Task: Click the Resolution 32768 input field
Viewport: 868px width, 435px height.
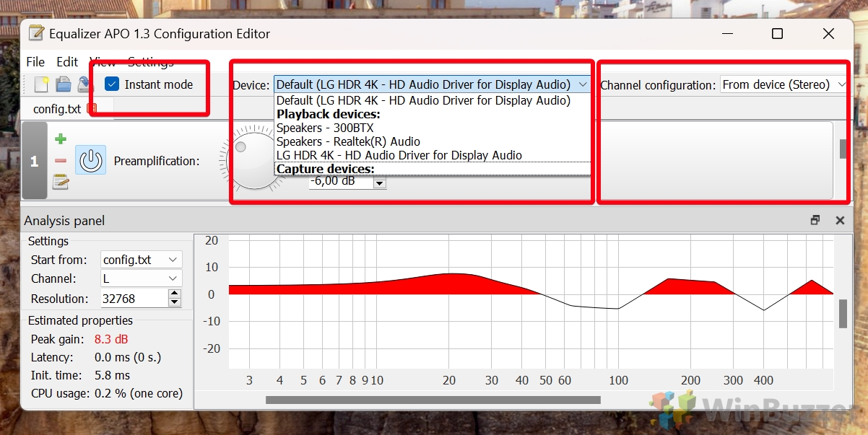Action: (134, 298)
